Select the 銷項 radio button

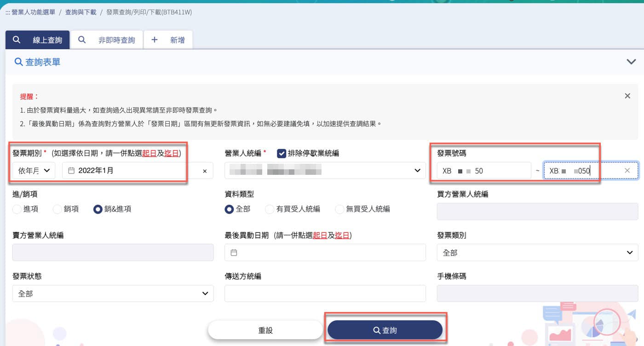(x=57, y=209)
